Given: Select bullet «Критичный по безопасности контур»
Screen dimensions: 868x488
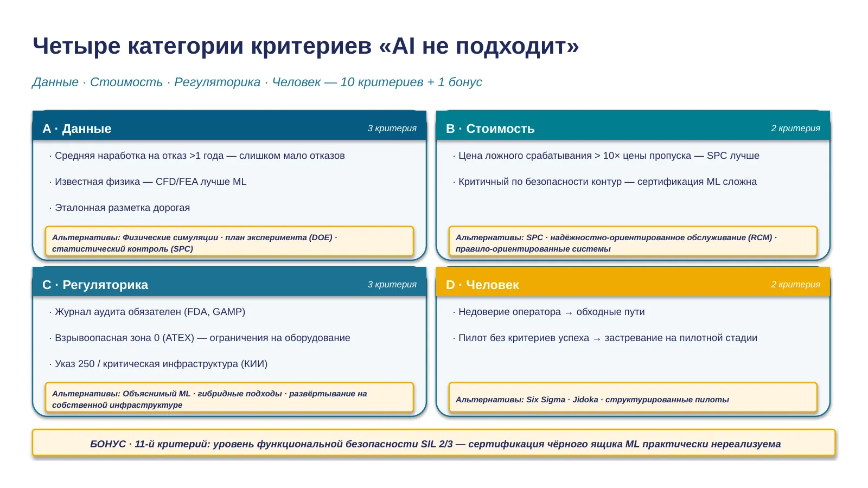Looking at the screenshot, I should [x=605, y=182].
